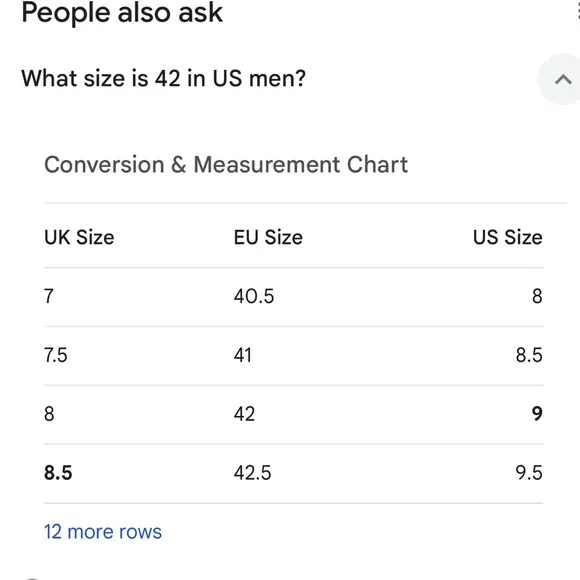Image resolution: width=580 pixels, height=580 pixels.
Task: Open the '12 more rows' link
Action: [103, 532]
